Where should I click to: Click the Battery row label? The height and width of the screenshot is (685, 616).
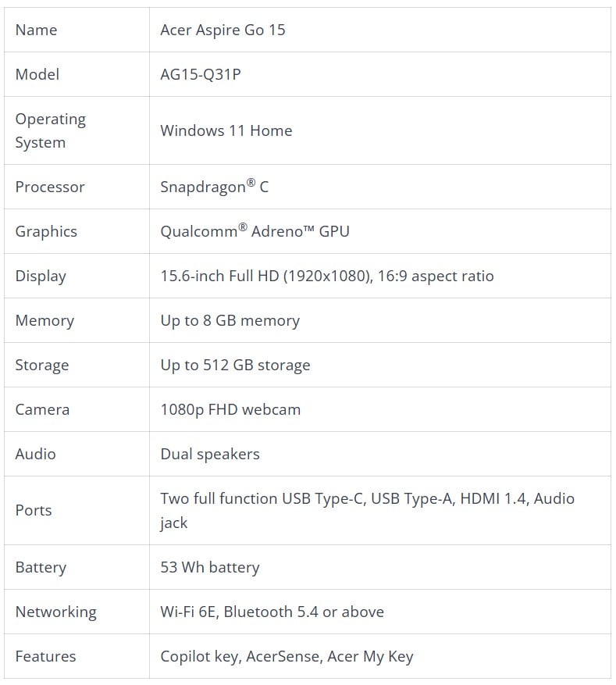coord(41,568)
